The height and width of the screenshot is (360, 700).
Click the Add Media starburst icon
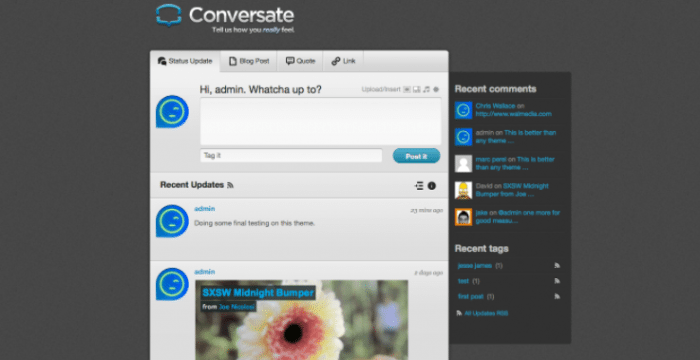[436, 89]
